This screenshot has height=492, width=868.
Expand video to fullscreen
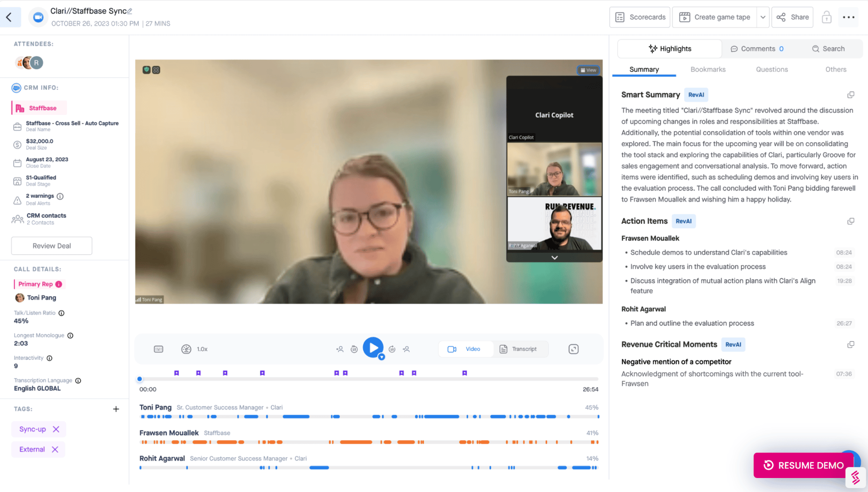pyautogui.click(x=573, y=349)
